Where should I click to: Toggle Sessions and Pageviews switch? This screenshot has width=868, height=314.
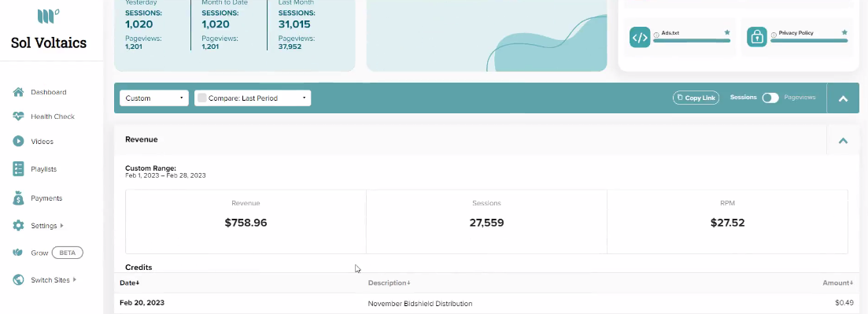(x=770, y=98)
